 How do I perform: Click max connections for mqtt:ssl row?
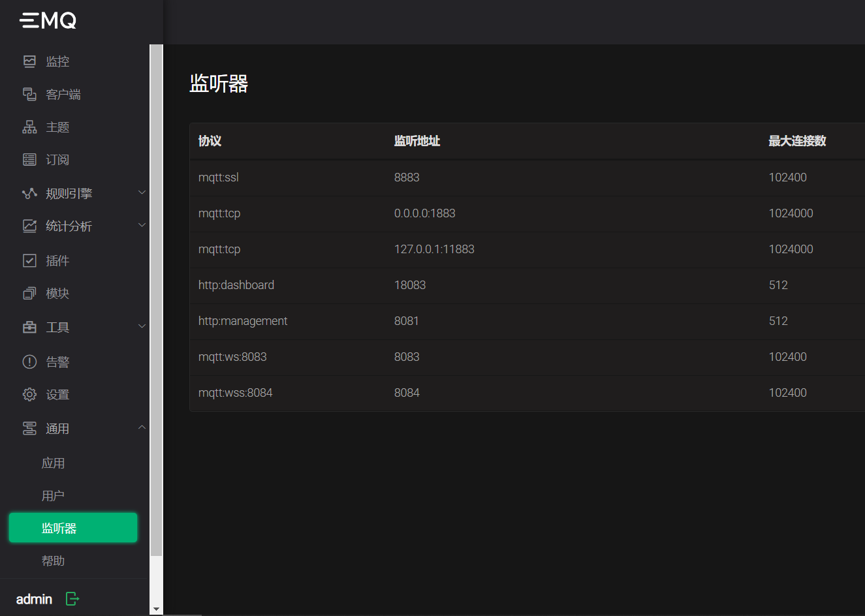click(788, 177)
